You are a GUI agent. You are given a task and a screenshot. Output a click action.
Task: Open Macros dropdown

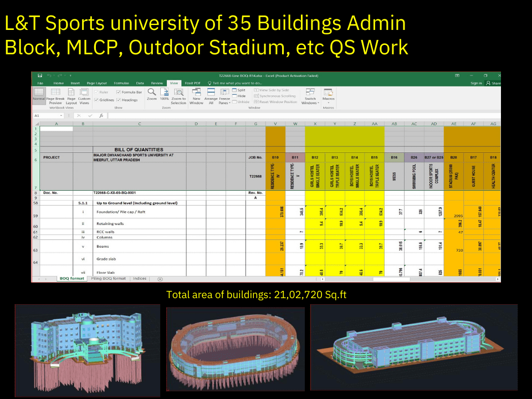coord(329,96)
